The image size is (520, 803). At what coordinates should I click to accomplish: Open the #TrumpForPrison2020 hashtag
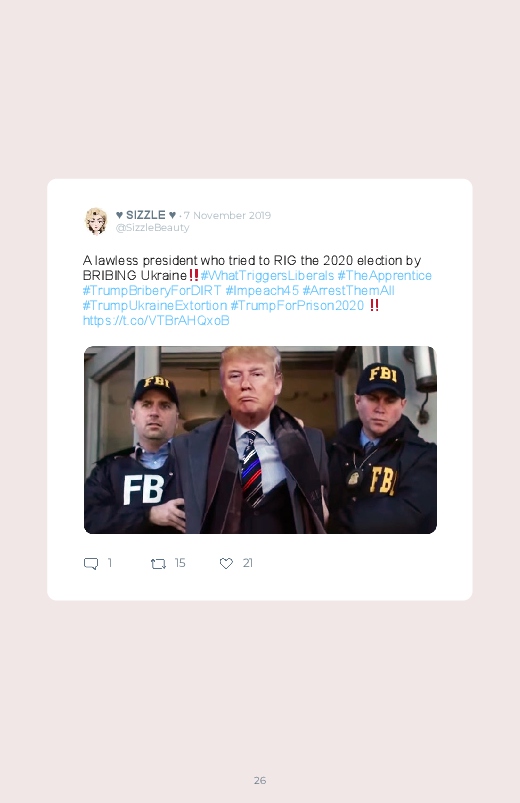297,305
